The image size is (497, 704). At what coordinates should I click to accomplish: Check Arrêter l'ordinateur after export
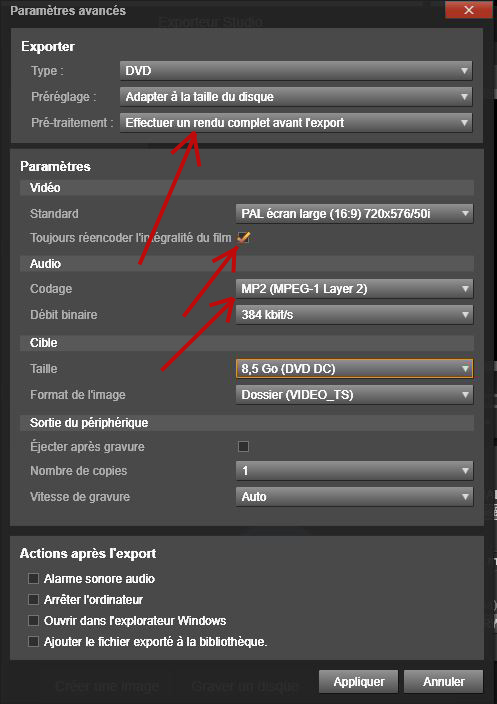(33, 599)
